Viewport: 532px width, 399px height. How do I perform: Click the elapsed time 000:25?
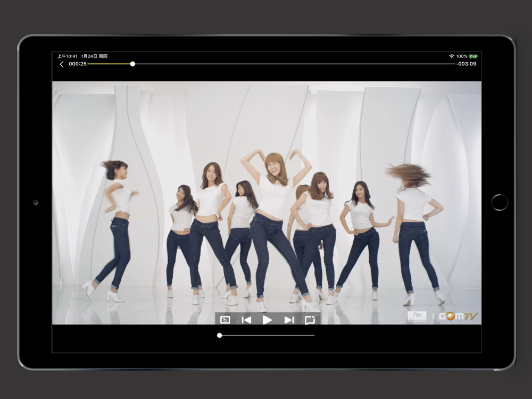(x=78, y=64)
